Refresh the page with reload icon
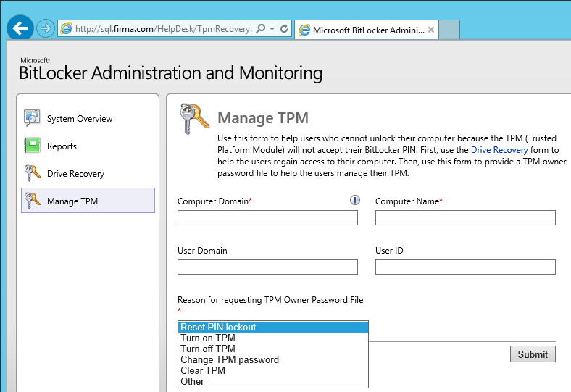Screen dimensions: 571x392 click(x=284, y=28)
